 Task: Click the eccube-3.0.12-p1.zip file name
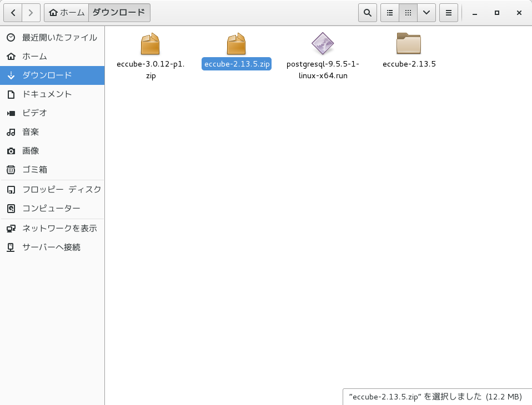click(x=150, y=69)
